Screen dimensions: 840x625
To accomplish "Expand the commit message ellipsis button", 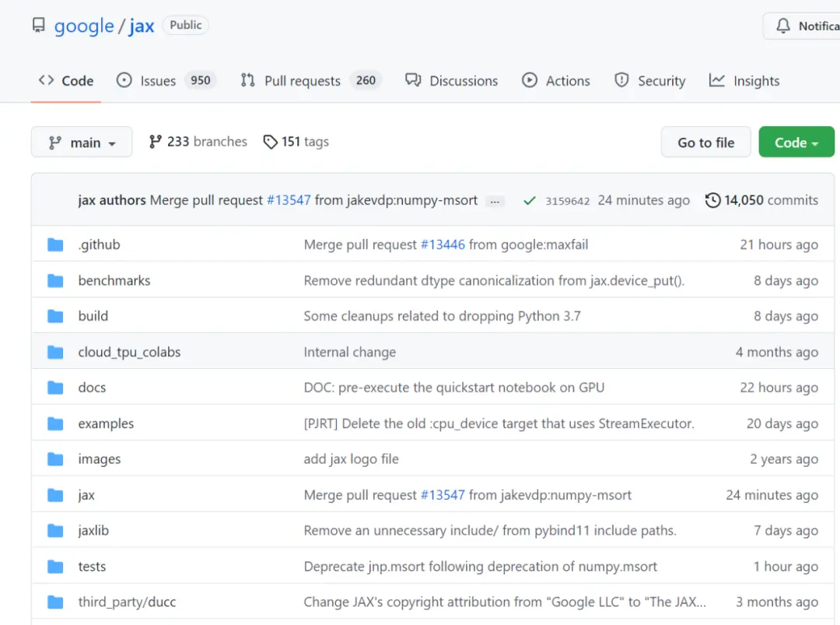I will click(x=495, y=201).
